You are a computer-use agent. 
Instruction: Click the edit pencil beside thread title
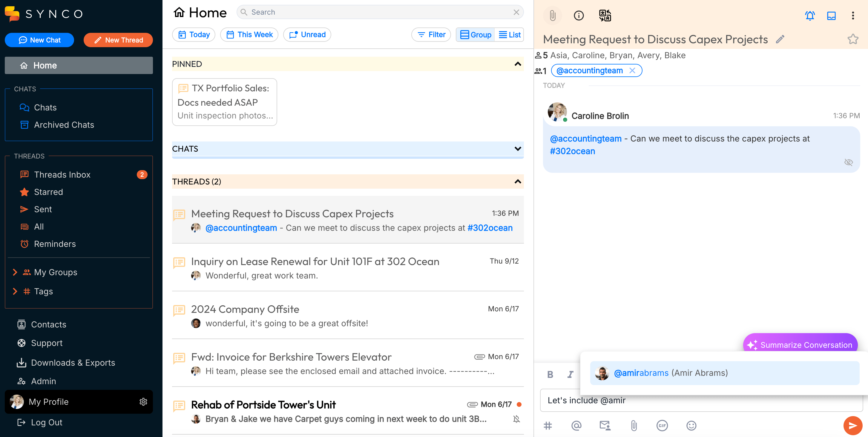coord(780,39)
